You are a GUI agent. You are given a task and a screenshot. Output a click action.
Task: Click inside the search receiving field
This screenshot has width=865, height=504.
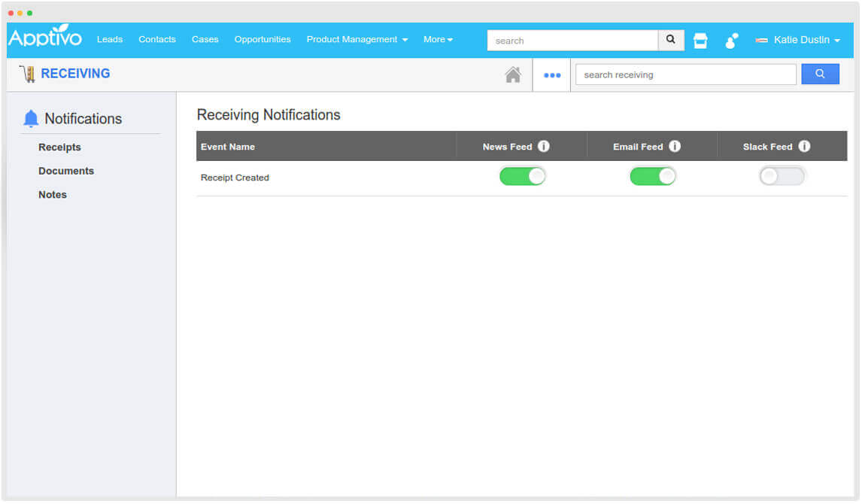coord(685,74)
